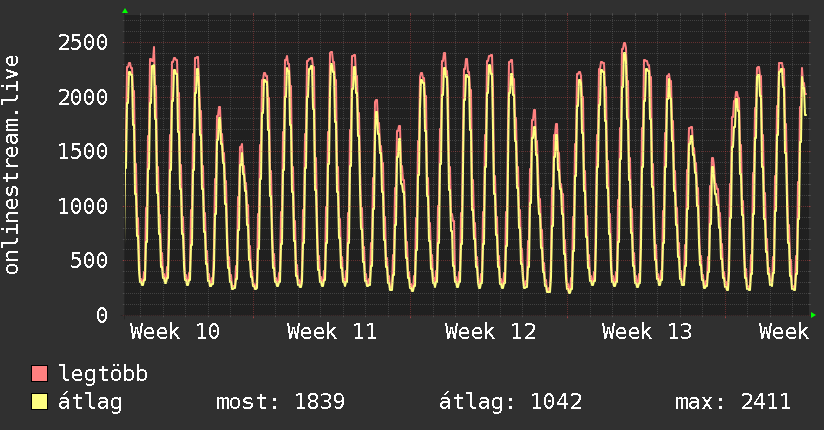This screenshot has height=430, width=824.
Task: Click the cut-off Week label at far right
Action: pos(783,331)
